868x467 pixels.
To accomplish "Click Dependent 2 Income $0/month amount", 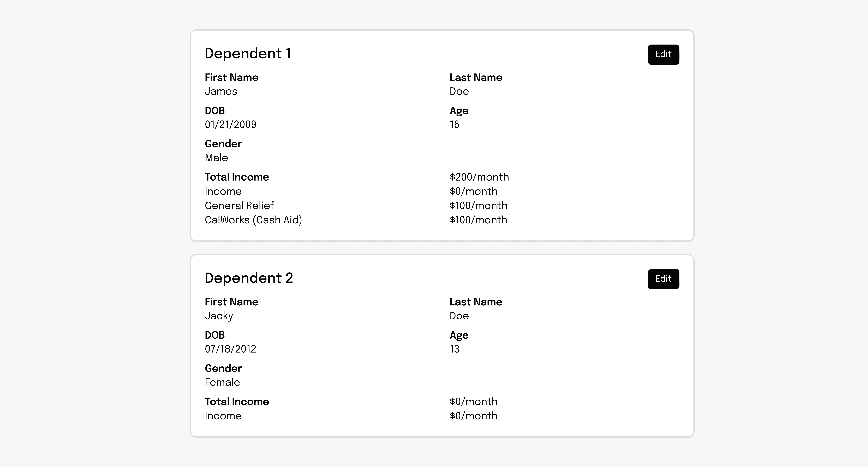I will coord(473,416).
